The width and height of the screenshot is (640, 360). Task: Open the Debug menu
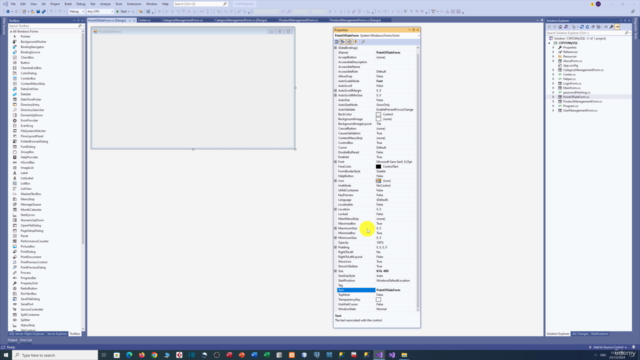point(81,4)
